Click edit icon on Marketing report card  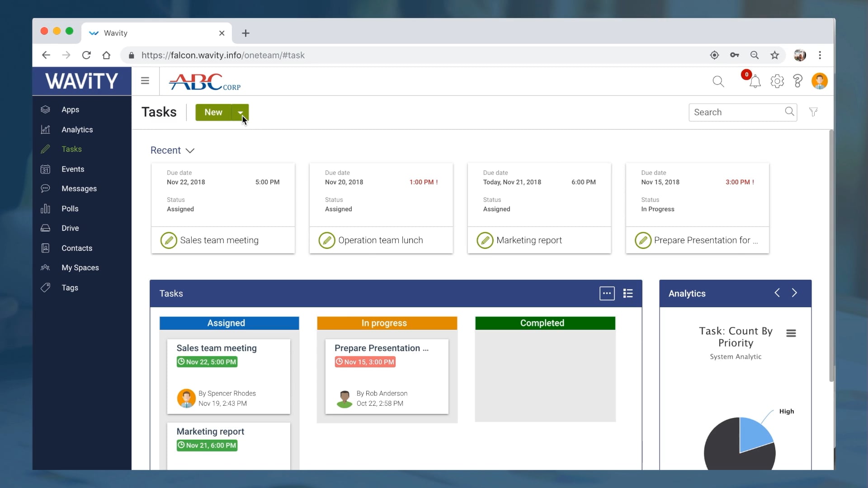click(x=485, y=240)
